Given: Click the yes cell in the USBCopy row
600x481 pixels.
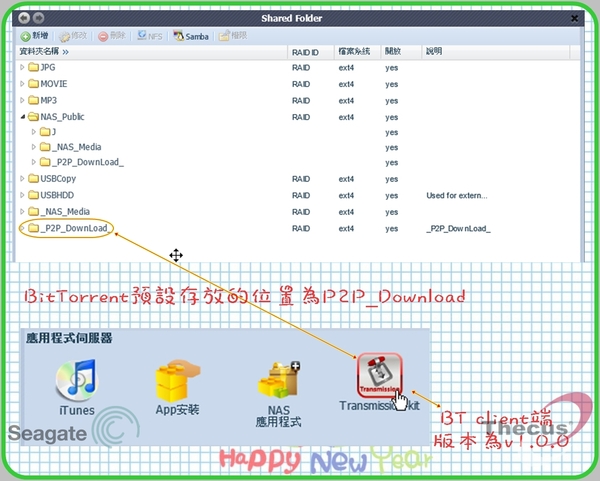Looking at the screenshot, I should (x=391, y=179).
